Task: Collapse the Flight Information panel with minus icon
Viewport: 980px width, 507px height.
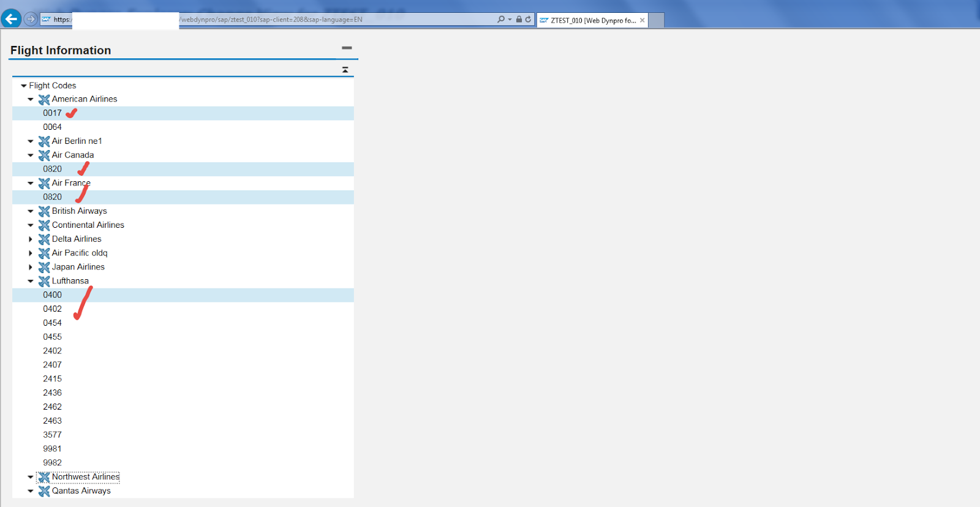Action: point(347,48)
